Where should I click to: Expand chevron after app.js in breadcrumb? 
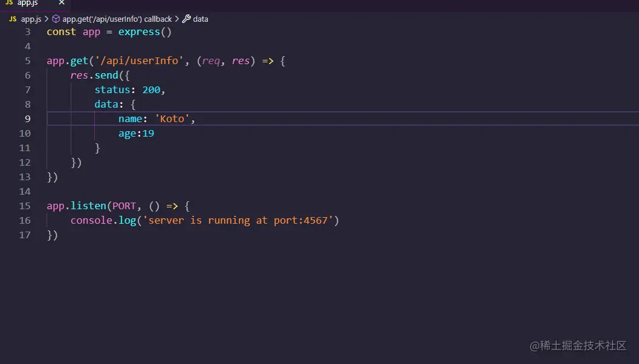coord(47,19)
